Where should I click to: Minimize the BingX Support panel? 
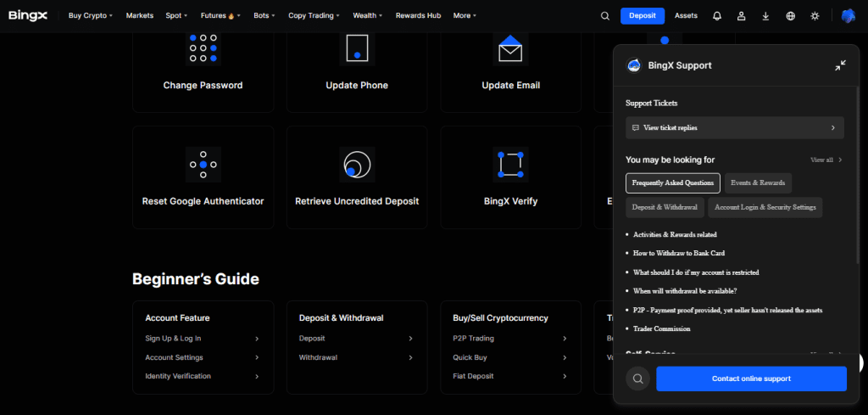click(840, 65)
